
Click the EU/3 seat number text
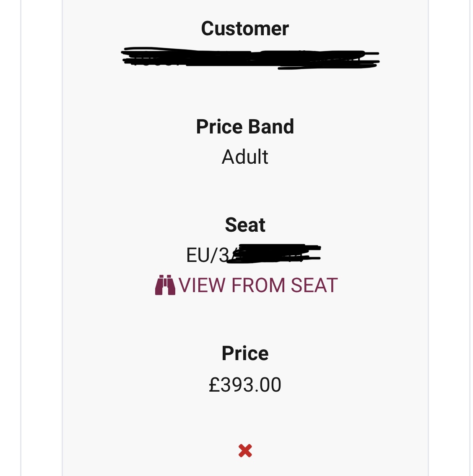pos(208,255)
